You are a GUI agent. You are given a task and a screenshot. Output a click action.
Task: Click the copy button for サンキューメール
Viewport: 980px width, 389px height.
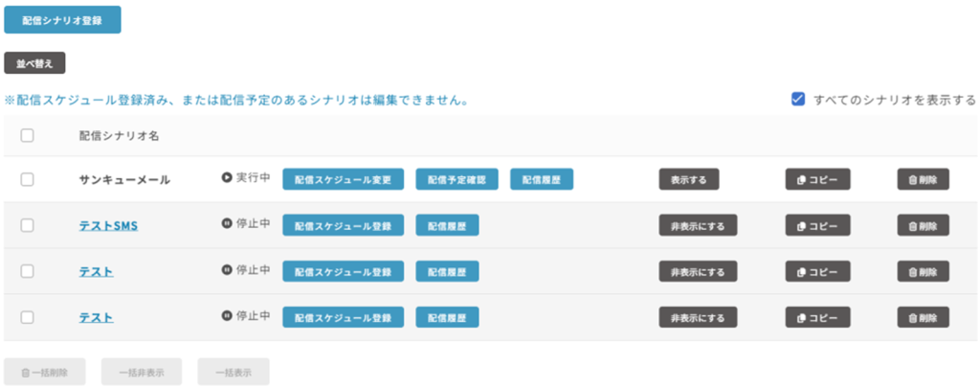(817, 179)
